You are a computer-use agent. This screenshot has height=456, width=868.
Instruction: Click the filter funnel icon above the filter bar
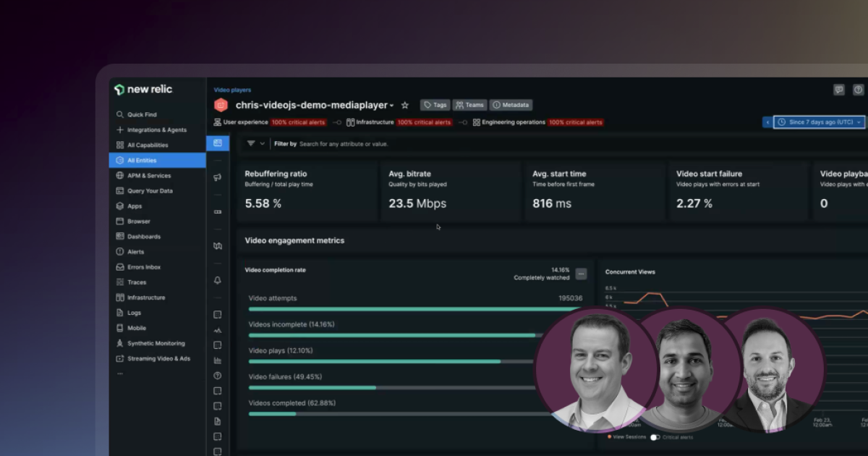click(250, 143)
